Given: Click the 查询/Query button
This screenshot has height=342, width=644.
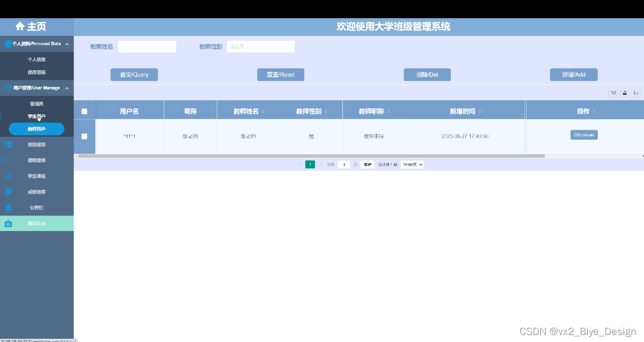Looking at the screenshot, I should tap(134, 75).
